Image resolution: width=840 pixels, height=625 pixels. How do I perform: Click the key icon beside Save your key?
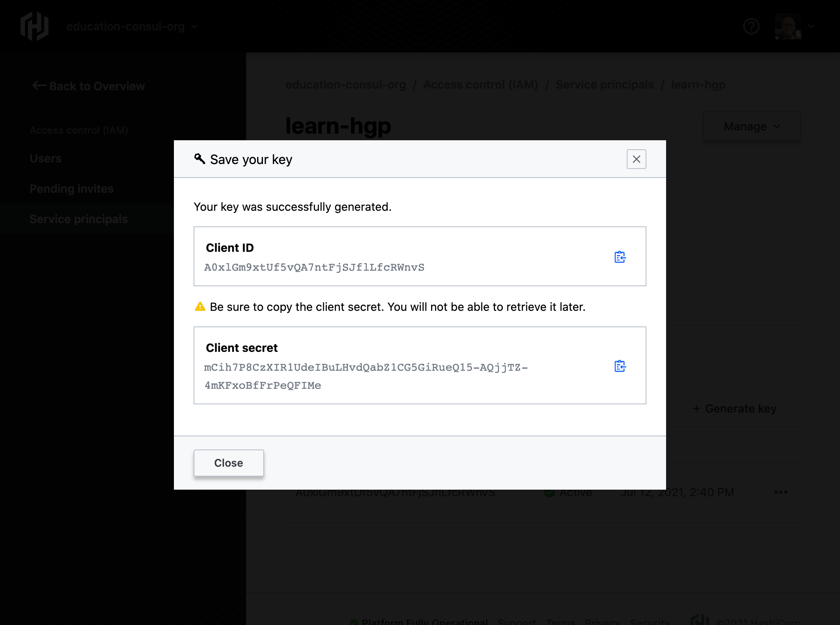click(x=199, y=159)
